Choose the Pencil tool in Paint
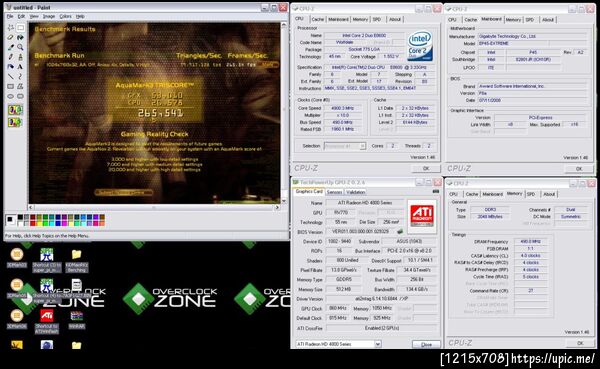600x369 pixels. [11, 57]
